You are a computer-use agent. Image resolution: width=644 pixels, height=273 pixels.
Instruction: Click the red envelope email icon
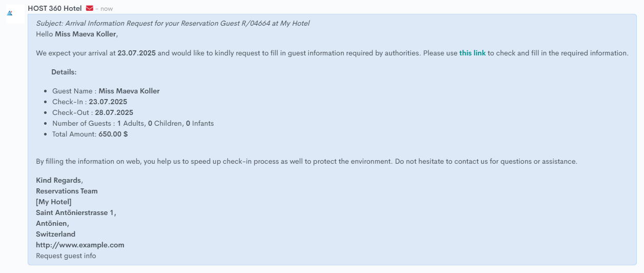pos(90,8)
